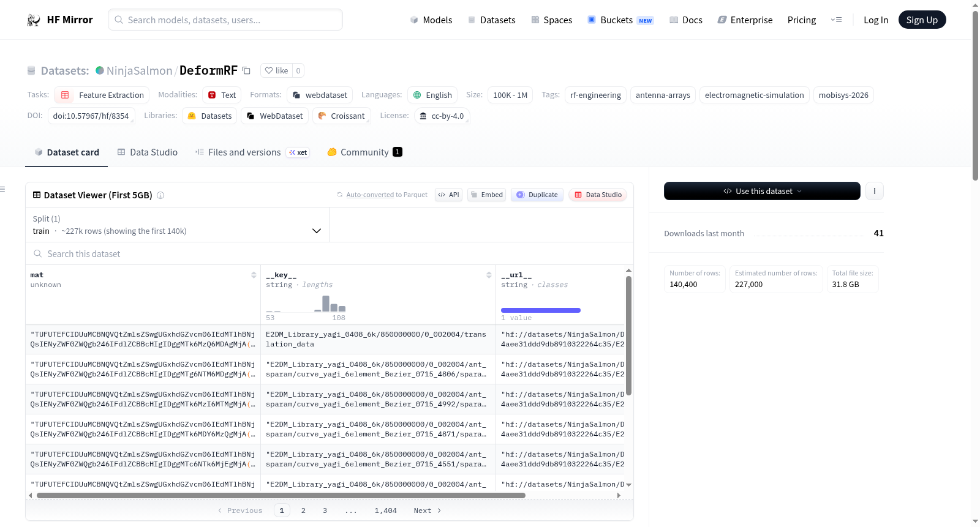Open the Croissant library tag

click(342, 116)
